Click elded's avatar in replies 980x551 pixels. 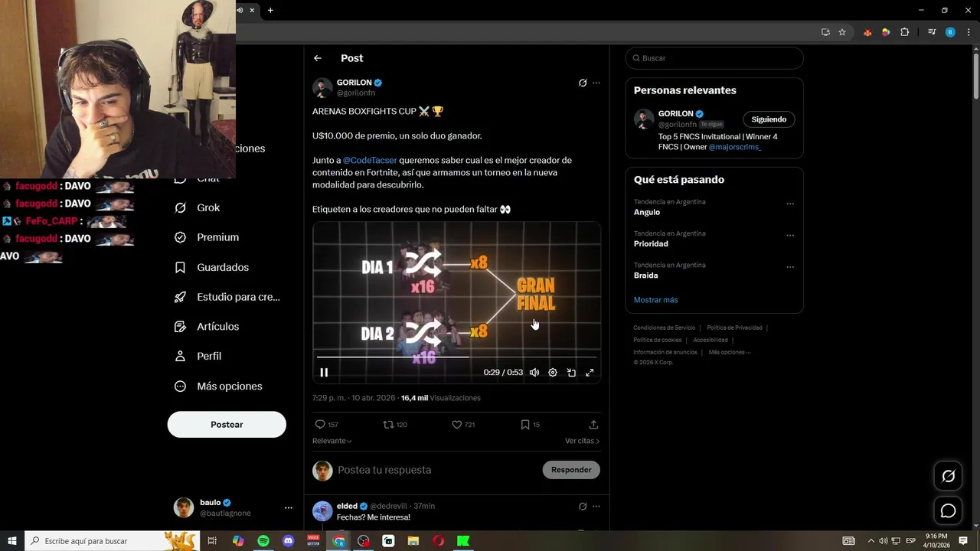click(322, 511)
